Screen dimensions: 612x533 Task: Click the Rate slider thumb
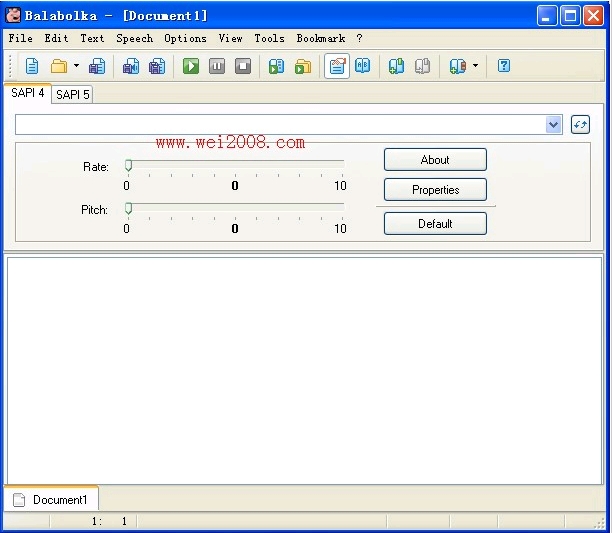tap(128, 165)
